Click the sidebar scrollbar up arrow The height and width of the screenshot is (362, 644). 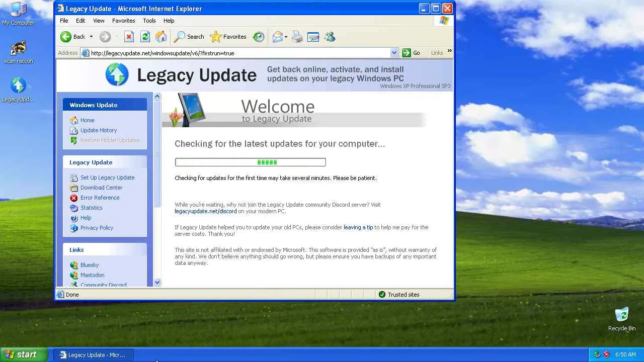pos(157,96)
